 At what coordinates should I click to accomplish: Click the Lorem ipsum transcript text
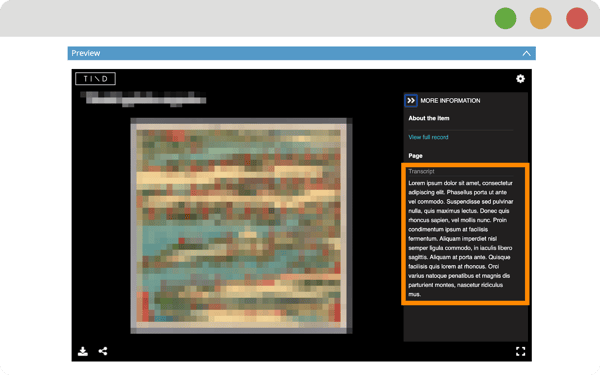click(461, 238)
